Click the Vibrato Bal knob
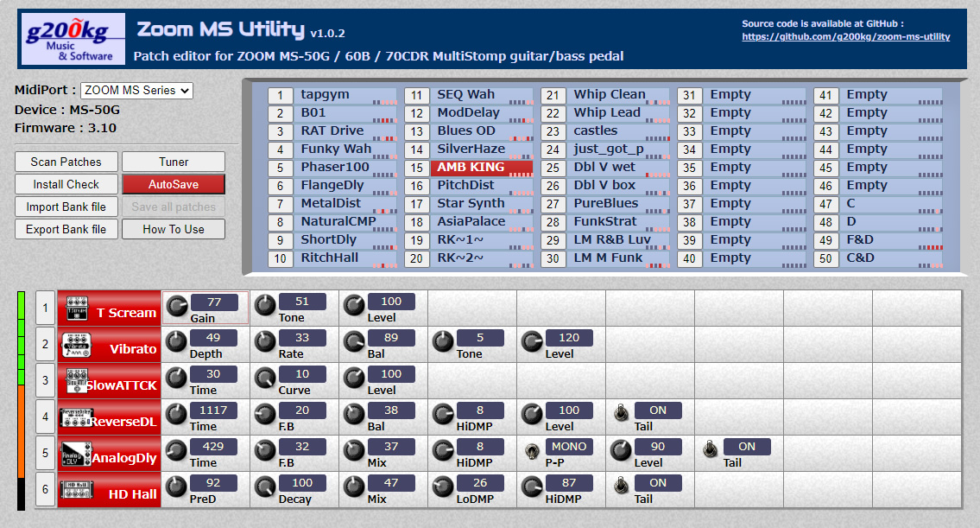980x528 pixels. click(354, 341)
